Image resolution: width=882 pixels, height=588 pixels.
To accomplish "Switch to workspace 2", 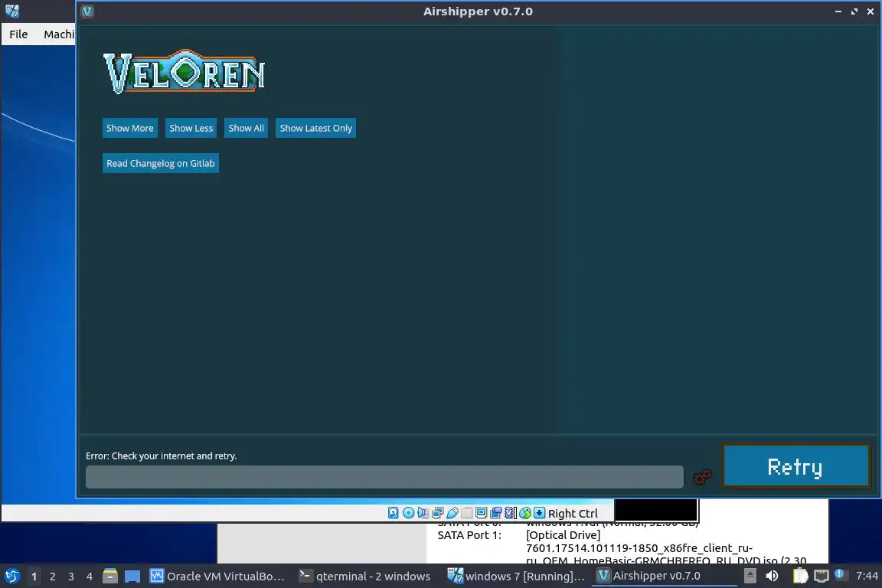I will (x=52, y=577).
